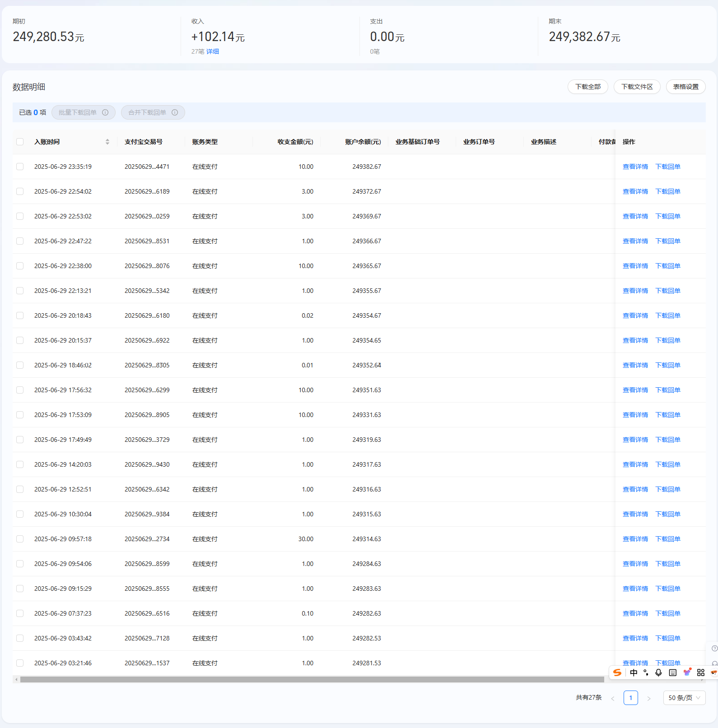This screenshot has width=718, height=728.
Task: Click 下载回单 for transaction 20250629...4471
Action: pos(668,167)
